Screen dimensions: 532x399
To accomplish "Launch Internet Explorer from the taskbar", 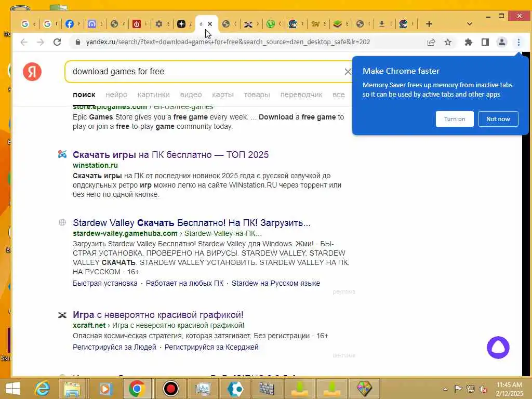I will click(43, 389).
